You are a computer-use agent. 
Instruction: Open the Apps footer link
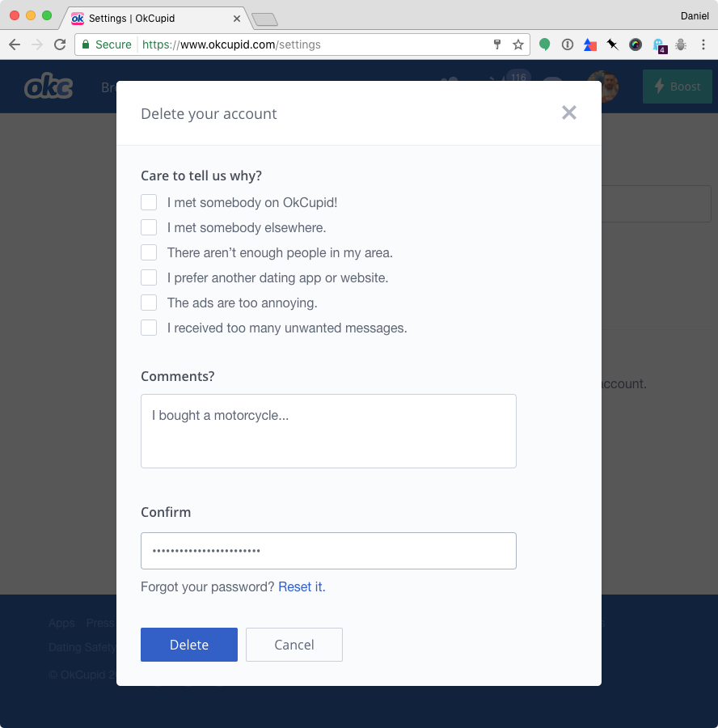tap(61, 623)
